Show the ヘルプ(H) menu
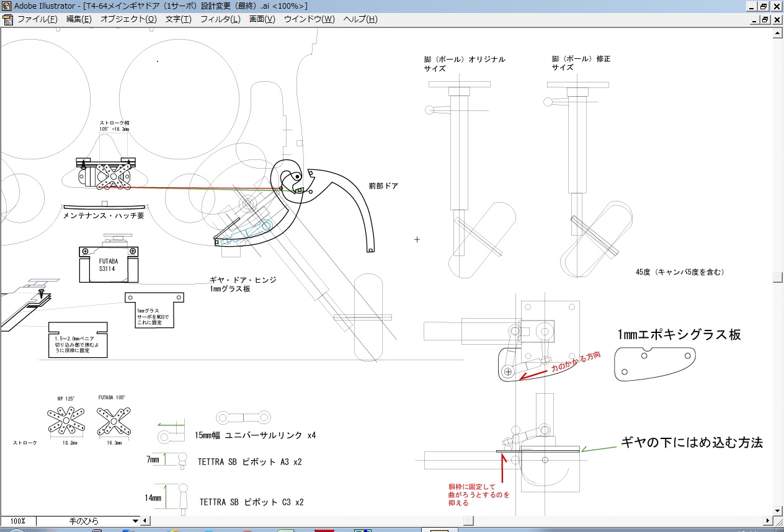This screenshot has width=784, height=532. click(x=360, y=19)
